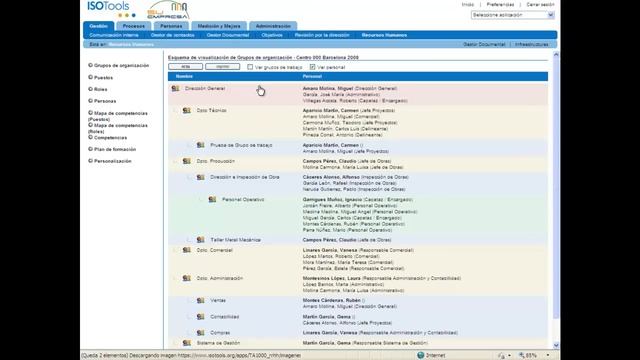The image size is (640, 360).
Task: Open Objetivos submenu
Action: click(272, 35)
